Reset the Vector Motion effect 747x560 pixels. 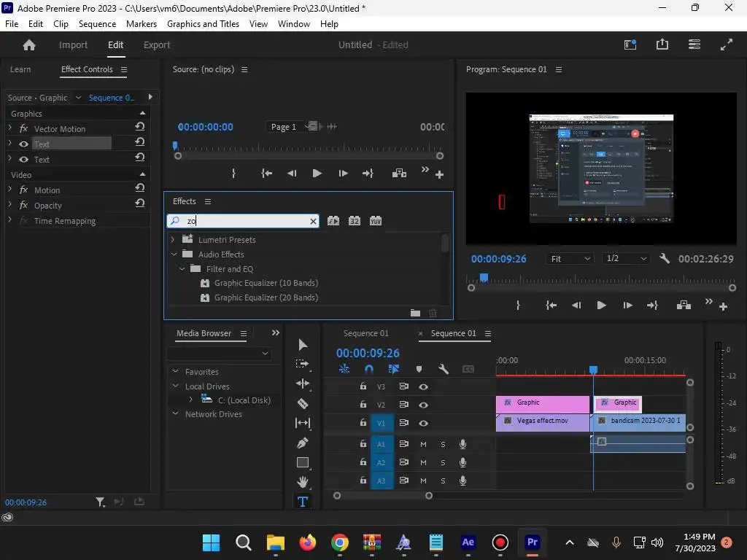tap(139, 127)
